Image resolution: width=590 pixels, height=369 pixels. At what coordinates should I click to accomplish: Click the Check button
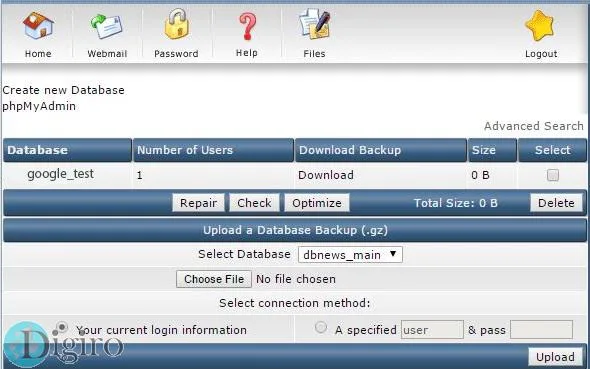point(254,203)
